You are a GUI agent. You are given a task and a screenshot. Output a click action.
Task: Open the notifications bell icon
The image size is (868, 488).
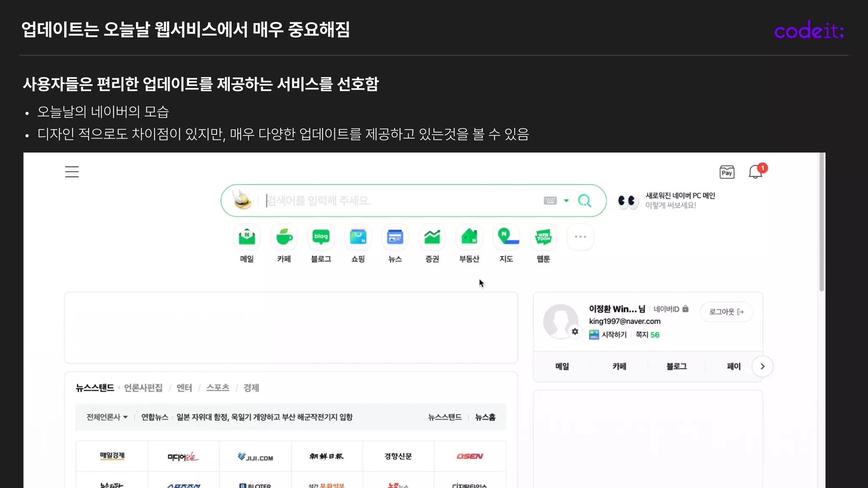coord(757,171)
